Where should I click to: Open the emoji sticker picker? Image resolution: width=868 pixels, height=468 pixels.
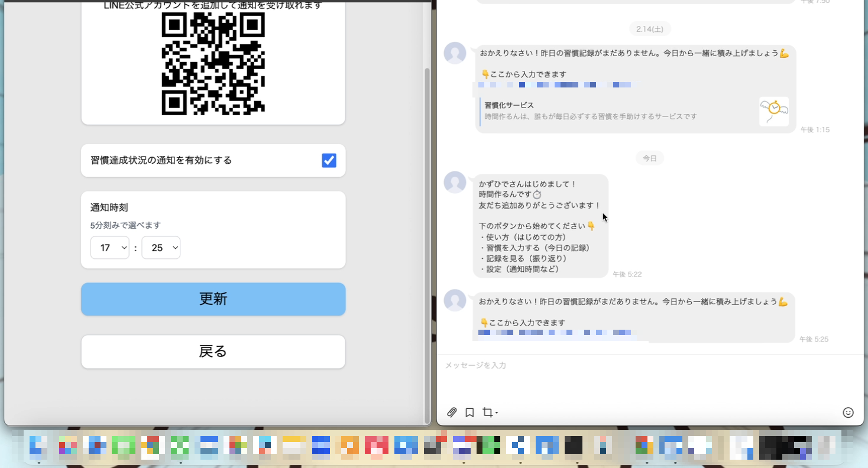pos(848,412)
